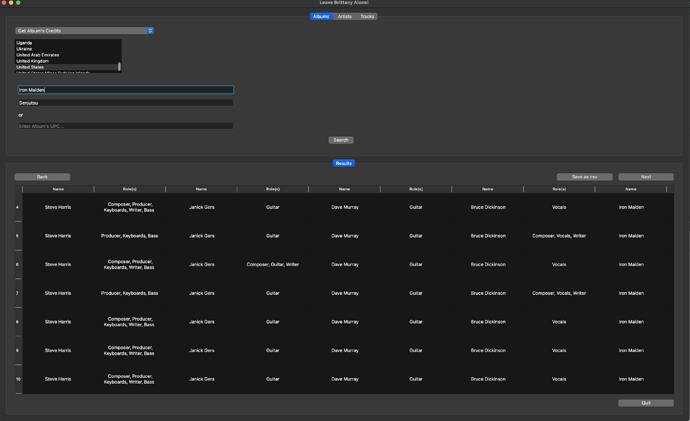690x421 pixels.
Task: Click the Enter Album's UPC field
Action: (x=125, y=126)
